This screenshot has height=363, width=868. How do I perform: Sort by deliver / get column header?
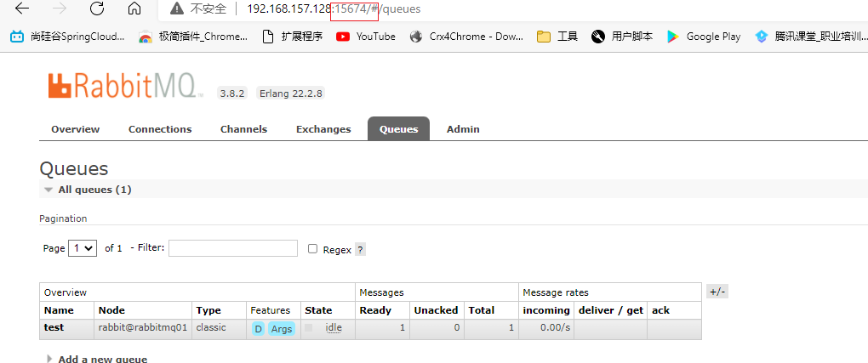pyautogui.click(x=611, y=310)
